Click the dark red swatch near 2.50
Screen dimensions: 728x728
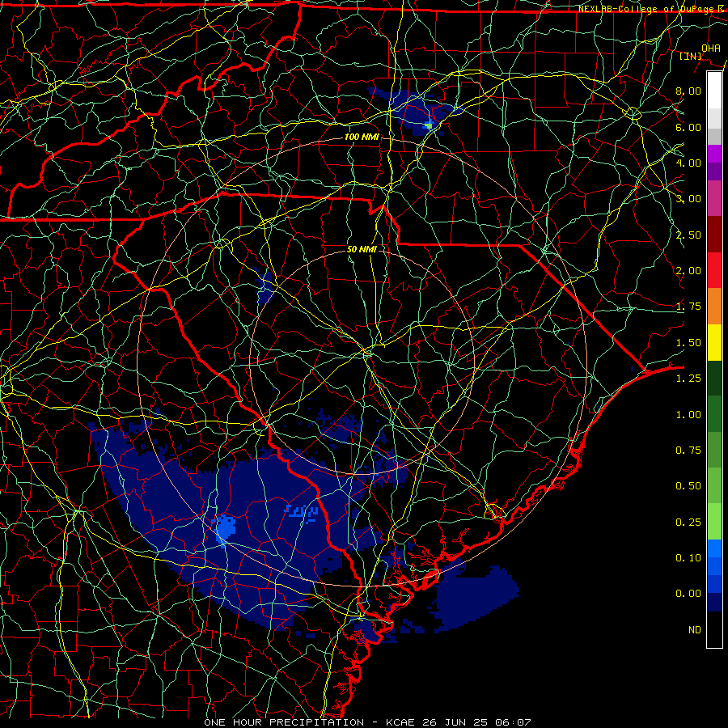coord(714,234)
